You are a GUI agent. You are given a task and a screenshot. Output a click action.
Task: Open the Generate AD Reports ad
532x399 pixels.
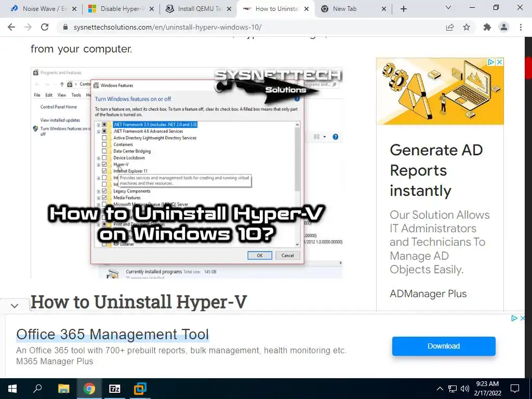[436, 170]
